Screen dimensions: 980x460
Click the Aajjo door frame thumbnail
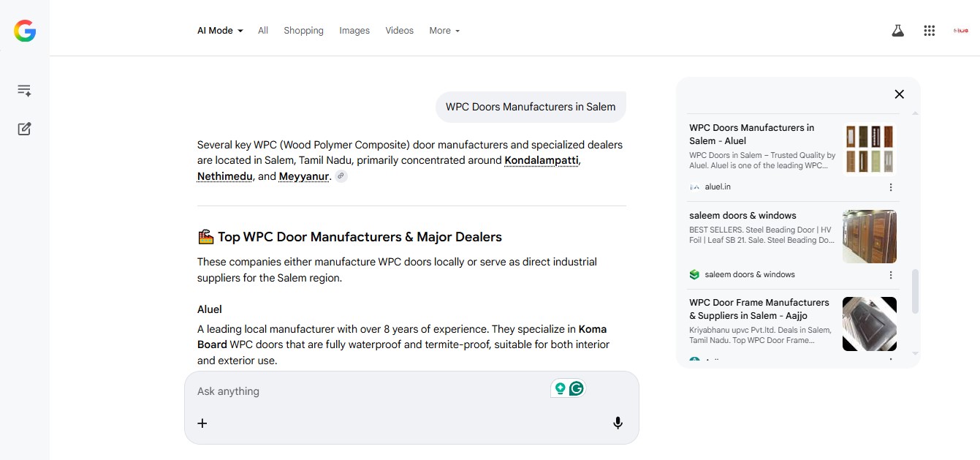tap(870, 324)
